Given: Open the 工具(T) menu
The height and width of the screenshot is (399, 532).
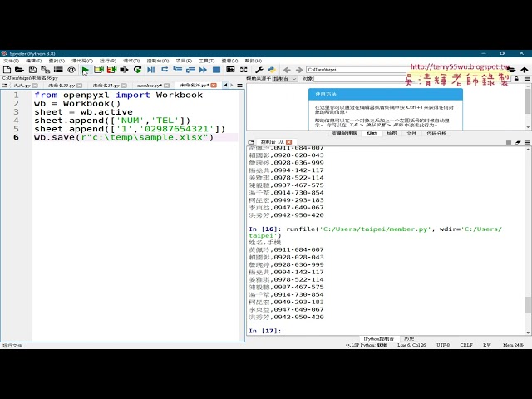Looking at the screenshot, I should [x=207, y=61].
